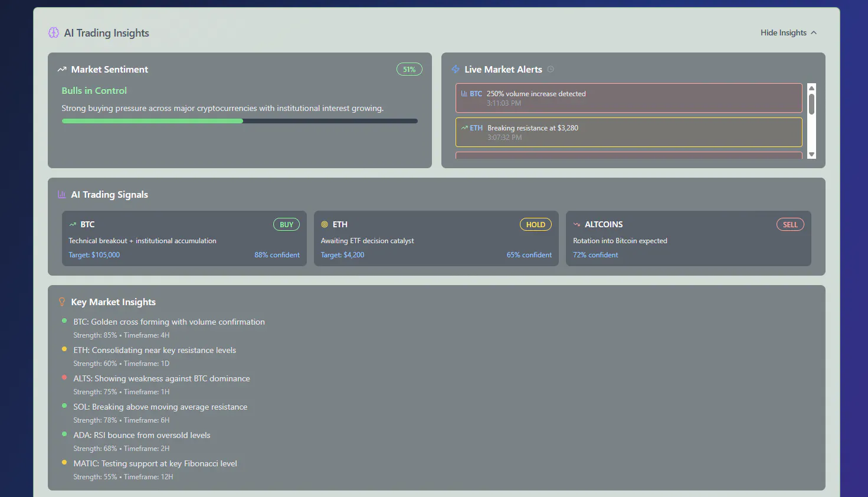
Task: Select ETH Target: $4,200 text
Action: [342, 255]
